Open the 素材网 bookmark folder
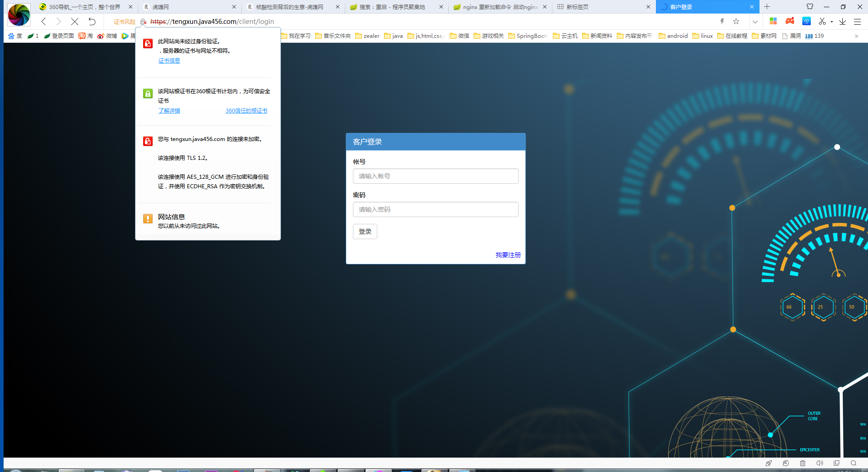 (x=764, y=36)
